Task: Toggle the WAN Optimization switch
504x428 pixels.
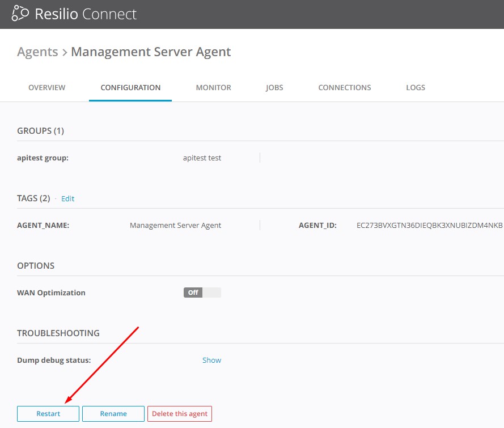Action: [x=202, y=293]
